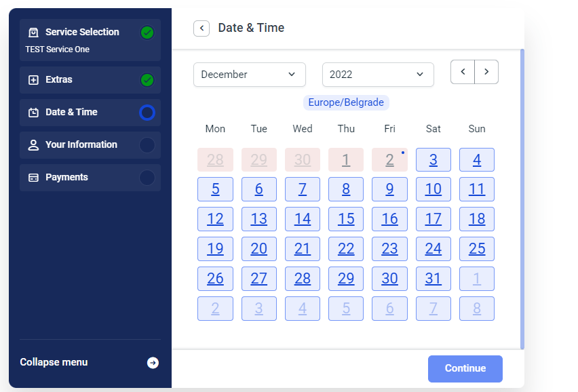Go to previous month using left chevron
Image resolution: width=578 pixels, height=392 pixels.
click(463, 72)
